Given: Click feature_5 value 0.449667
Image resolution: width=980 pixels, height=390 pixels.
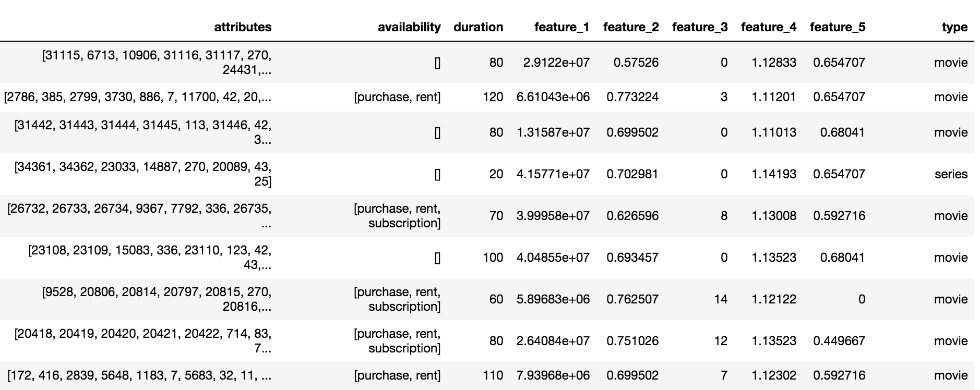Looking at the screenshot, I should (x=839, y=341).
